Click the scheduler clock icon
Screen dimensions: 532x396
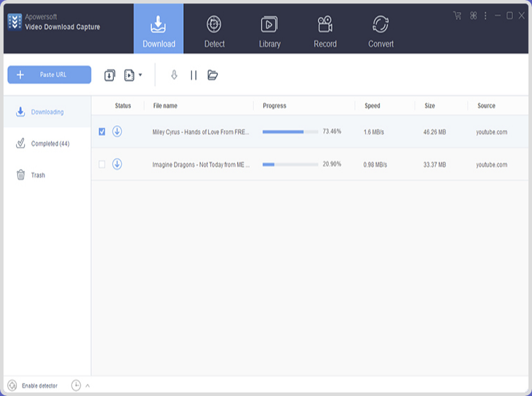click(x=76, y=385)
